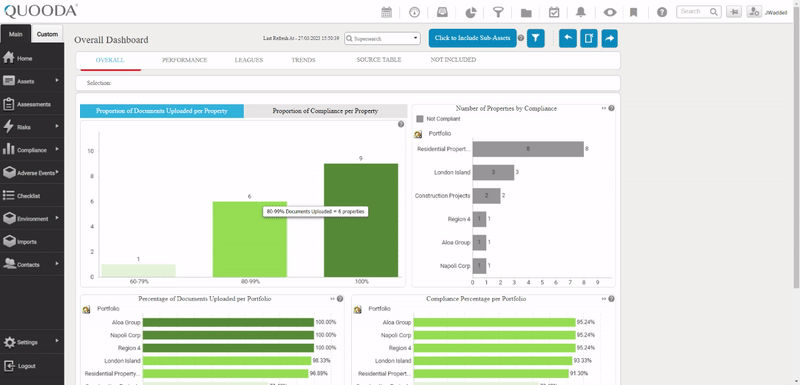
Task: Switch to the Custom sidebar tab
Action: pyautogui.click(x=47, y=34)
